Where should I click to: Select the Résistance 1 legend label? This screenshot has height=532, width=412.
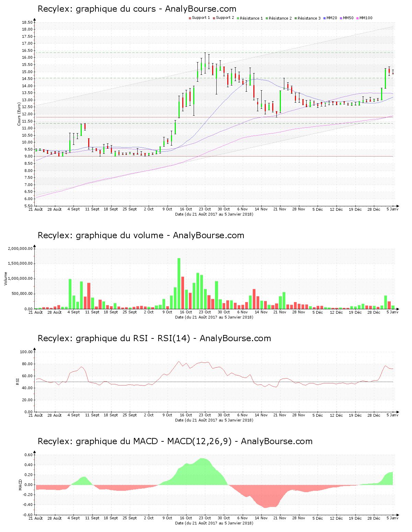tap(251, 18)
